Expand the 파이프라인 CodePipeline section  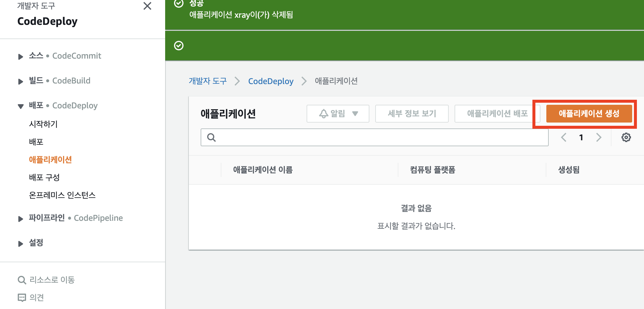(20, 218)
